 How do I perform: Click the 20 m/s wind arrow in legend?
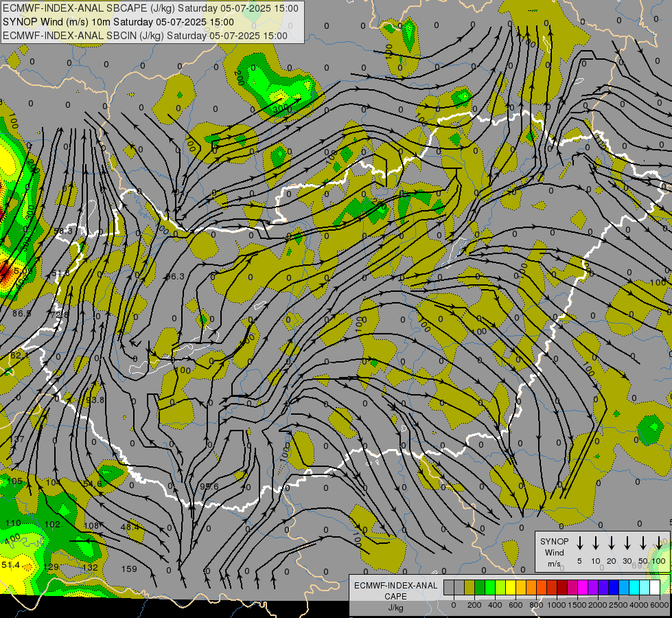[x=612, y=543]
